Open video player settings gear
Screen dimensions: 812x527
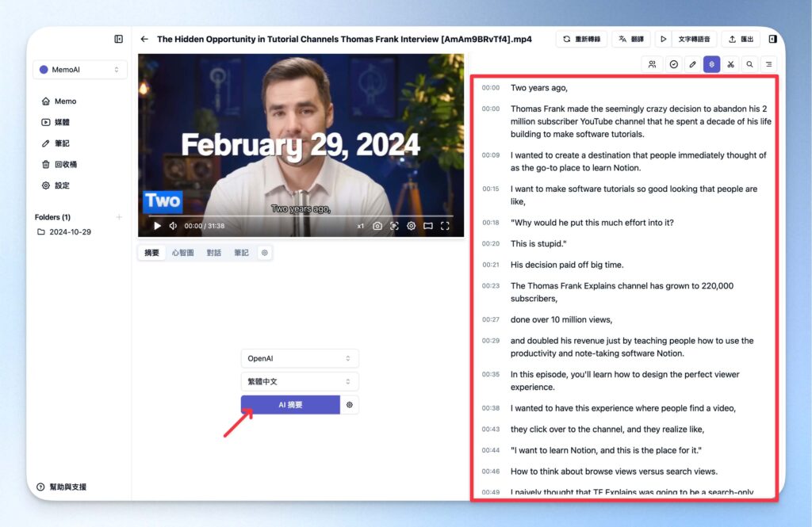[x=412, y=226]
